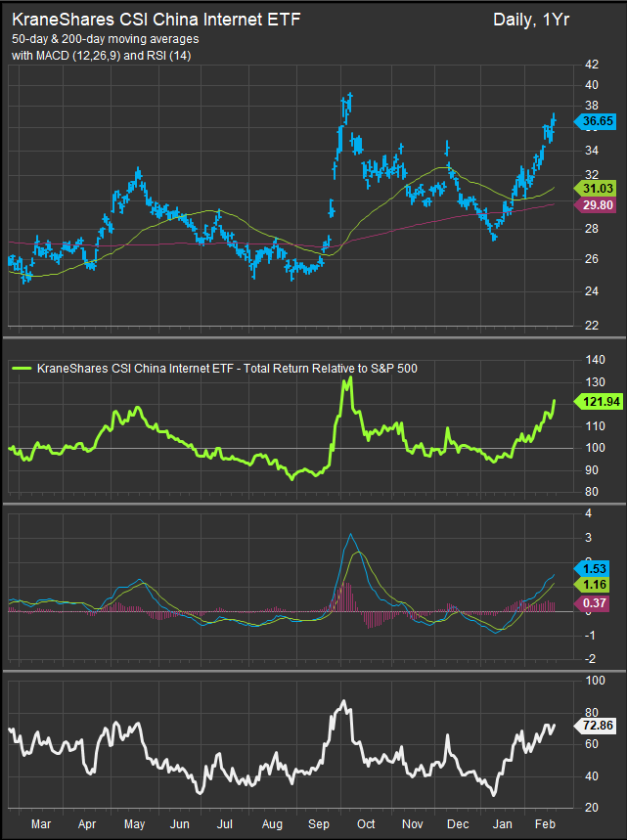
Task: Click the 26 price axis label
Action: [592, 259]
